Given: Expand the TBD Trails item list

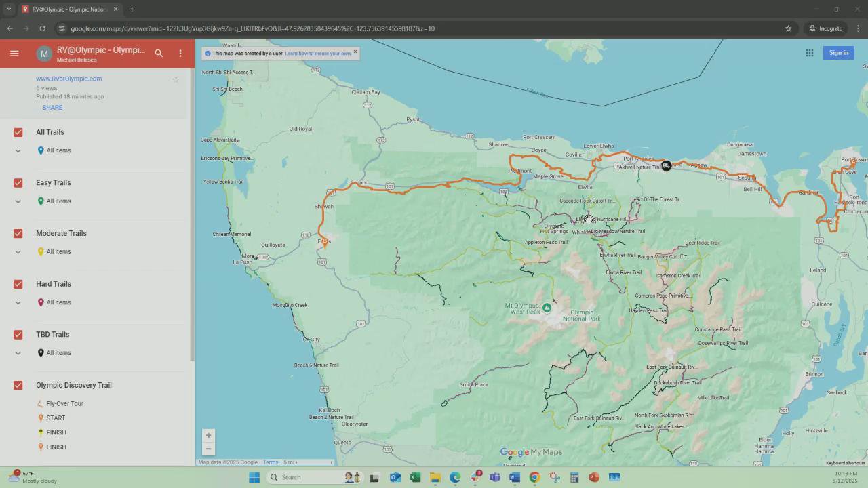Looking at the screenshot, I should (x=18, y=353).
